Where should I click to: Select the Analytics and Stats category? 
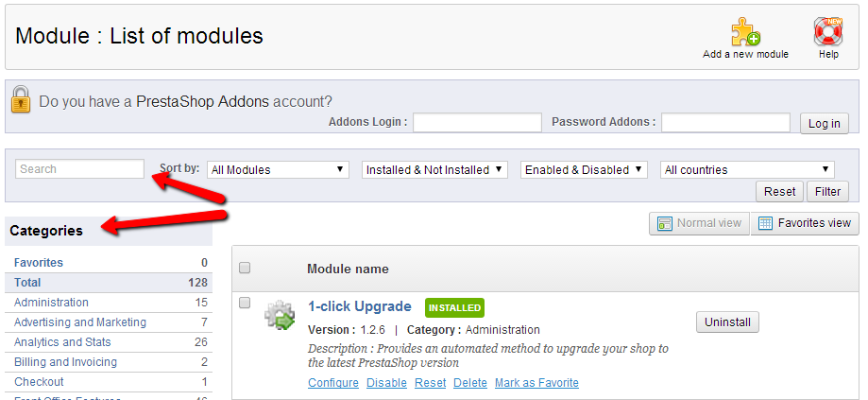(62, 342)
